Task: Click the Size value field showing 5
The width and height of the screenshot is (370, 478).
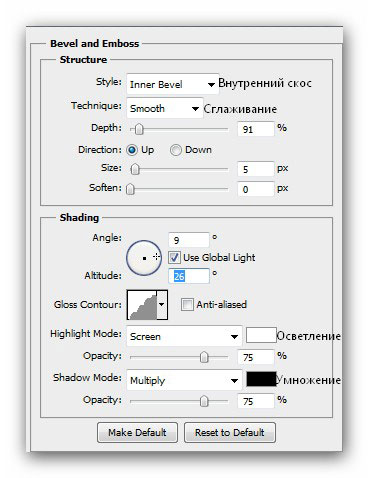Action: pyautogui.click(x=255, y=169)
